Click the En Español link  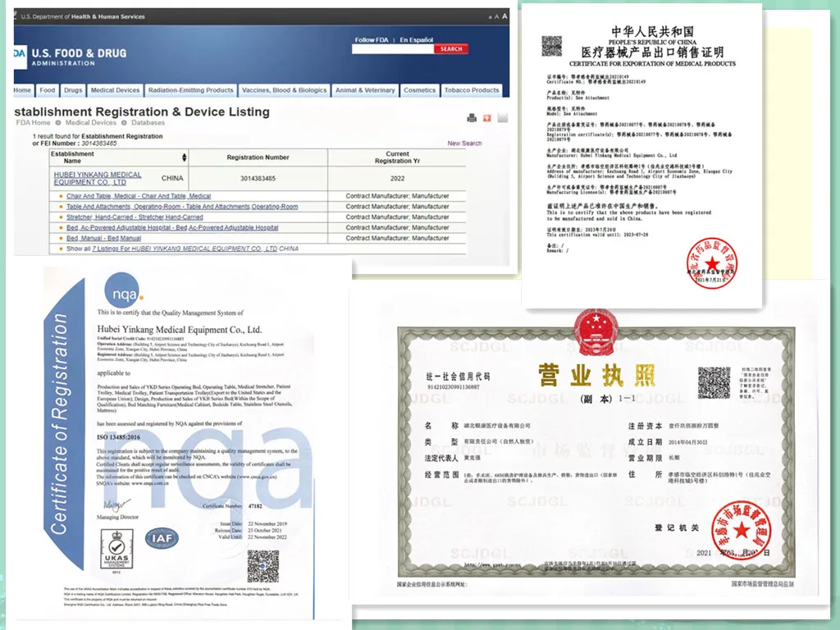click(x=416, y=39)
